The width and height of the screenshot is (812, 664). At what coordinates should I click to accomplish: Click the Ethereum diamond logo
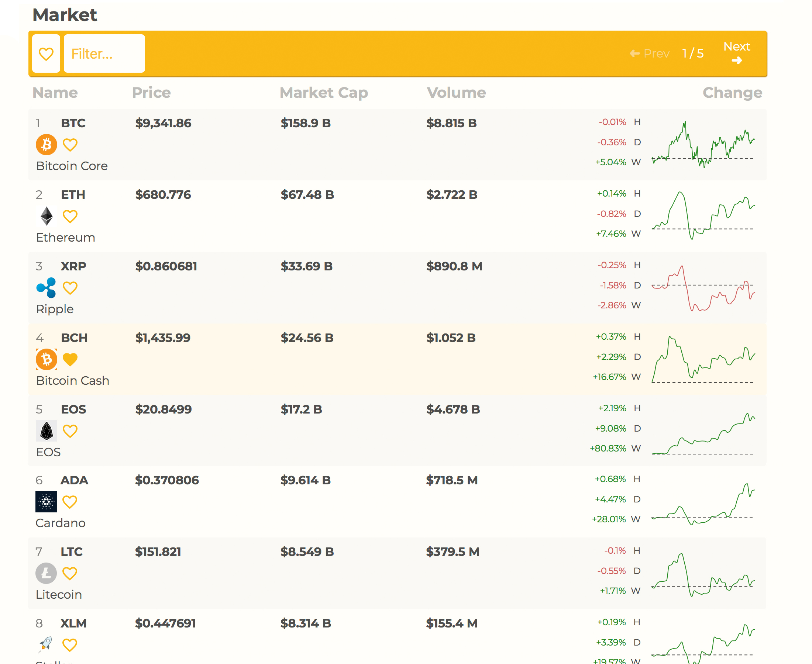47,216
